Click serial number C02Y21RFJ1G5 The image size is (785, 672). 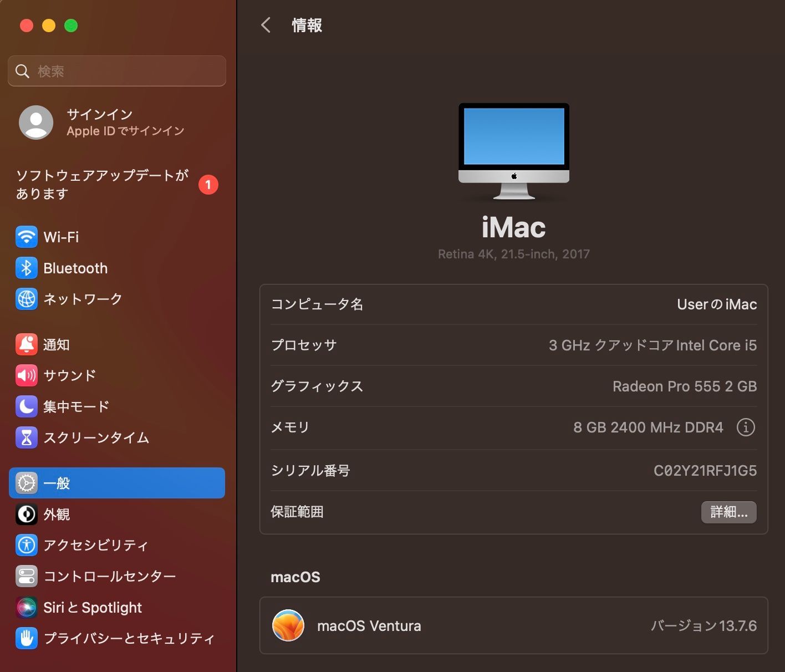coord(705,470)
